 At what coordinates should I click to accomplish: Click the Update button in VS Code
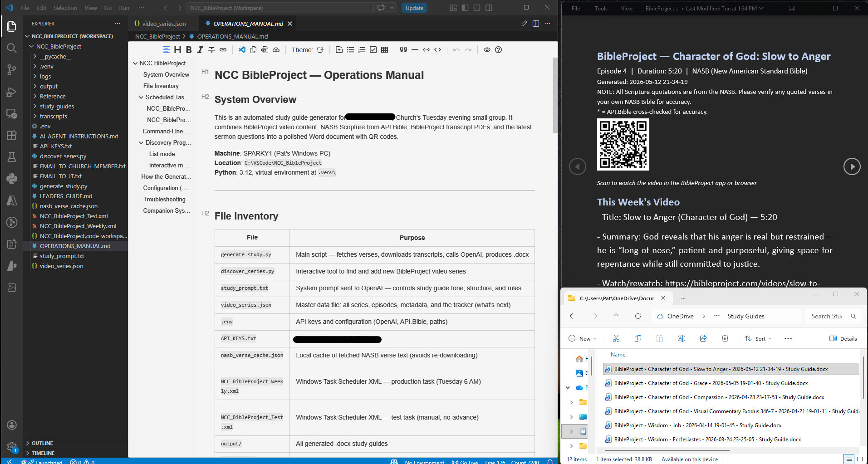pos(414,8)
